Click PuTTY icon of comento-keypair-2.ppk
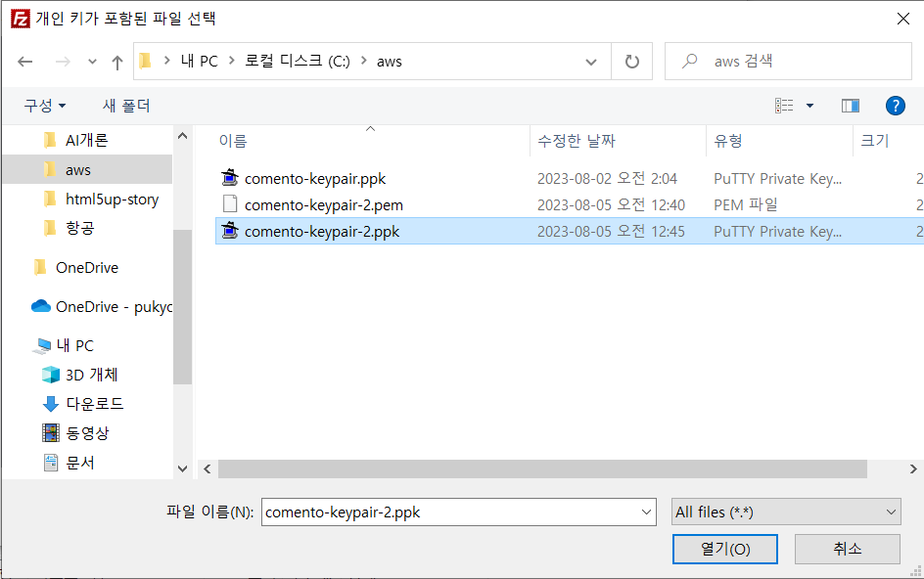924x579 pixels. pos(230,230)
